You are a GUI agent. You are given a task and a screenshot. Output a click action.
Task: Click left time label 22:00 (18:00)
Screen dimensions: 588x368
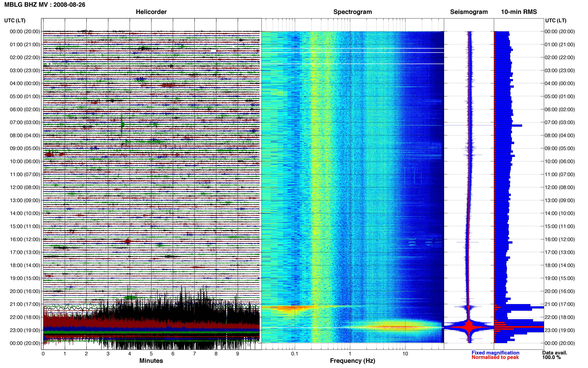(25, 317)
